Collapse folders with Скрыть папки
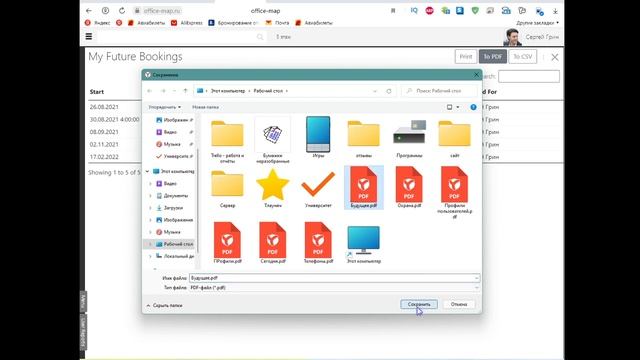 pos(164,305)
